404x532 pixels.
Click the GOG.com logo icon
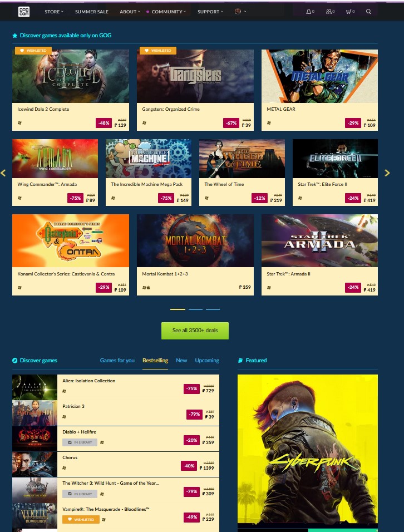24,12
